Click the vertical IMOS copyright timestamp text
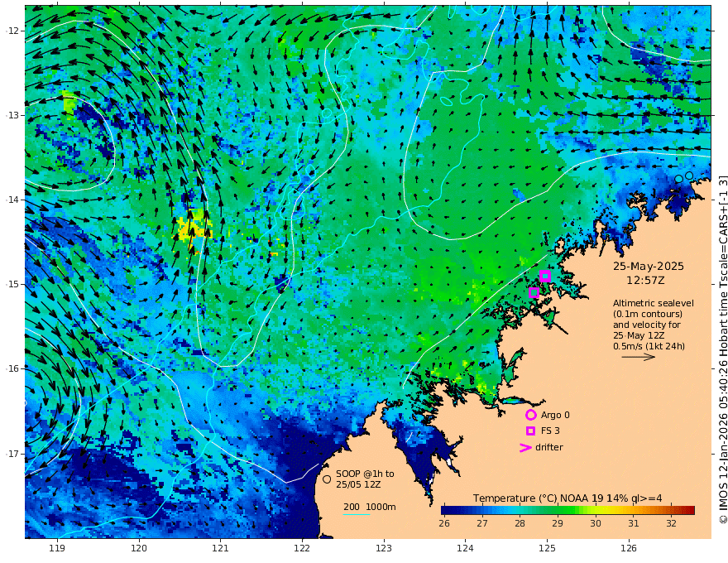 click(x=722, y=349)
